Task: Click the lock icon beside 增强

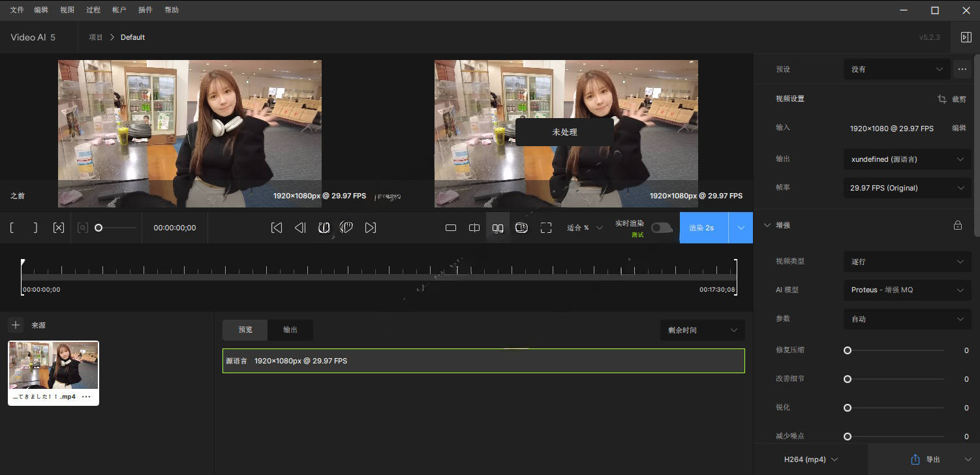Action: click(958, 226)
